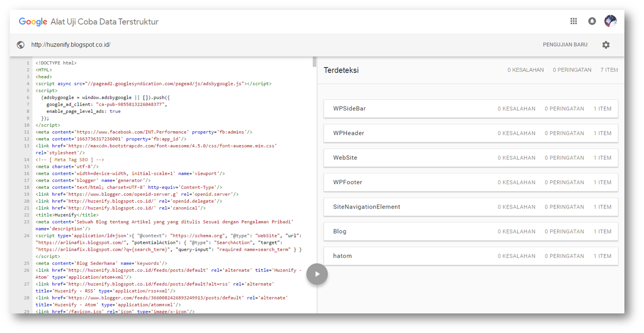Click the Meta Tag SEO comment line
The height and width of the screenshot is (333, 644).
[x=70, y=160]
